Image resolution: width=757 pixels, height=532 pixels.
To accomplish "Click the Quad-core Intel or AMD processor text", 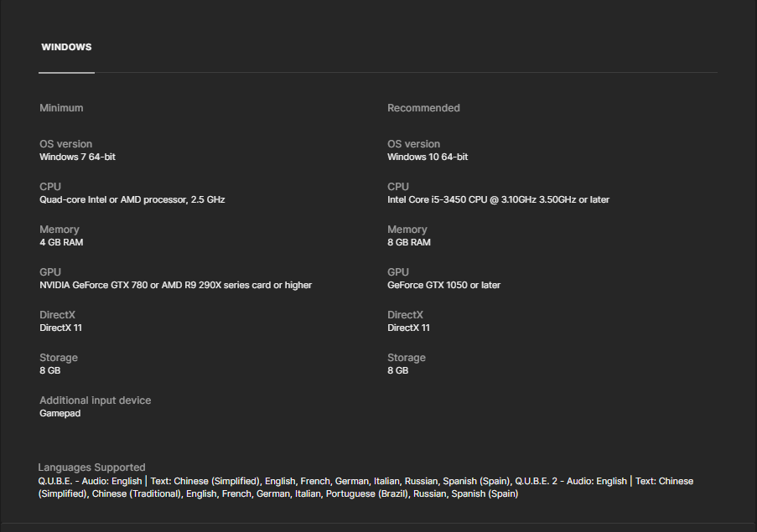I will coord(132,199).
